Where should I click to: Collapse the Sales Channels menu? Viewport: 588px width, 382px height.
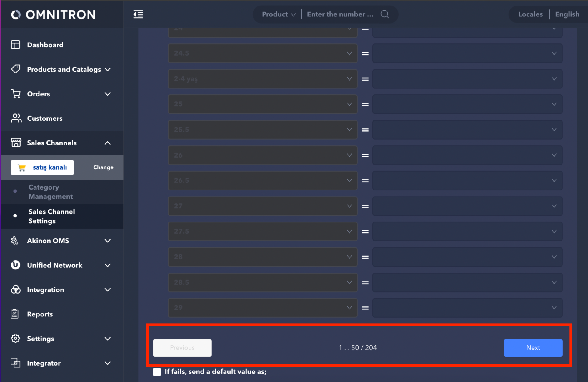click(108, 143)
